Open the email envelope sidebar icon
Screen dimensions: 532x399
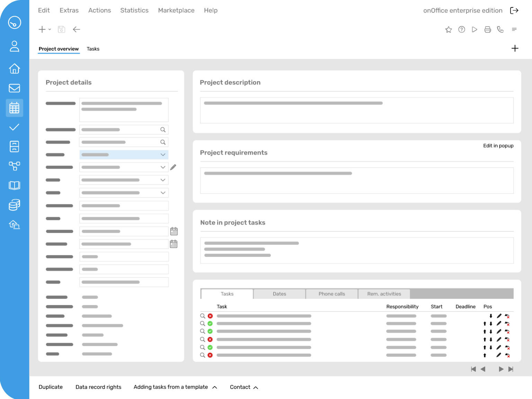click(14, 88)
